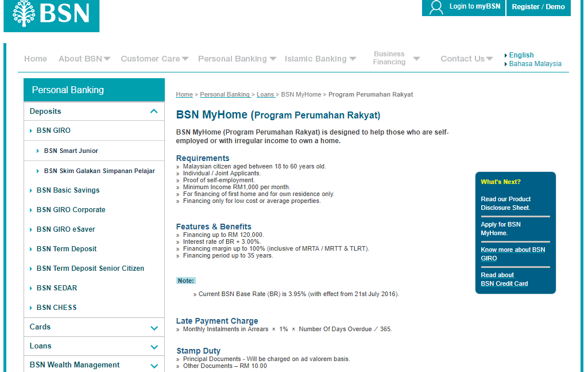Click Loans breadcrumb link

click(x=266, y=95)
